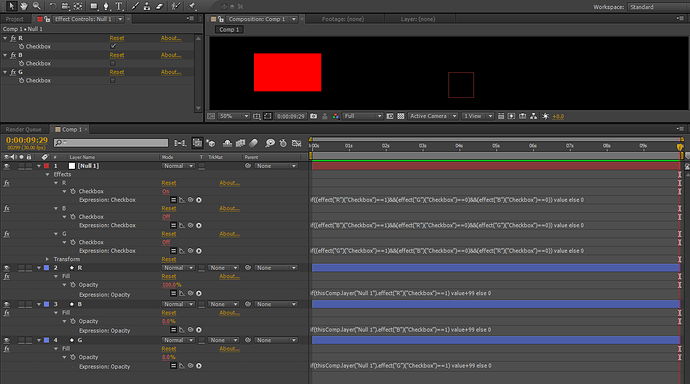690x384 pixels.
Task: Select the Eraser tool
Action: [x=160, y=6]
